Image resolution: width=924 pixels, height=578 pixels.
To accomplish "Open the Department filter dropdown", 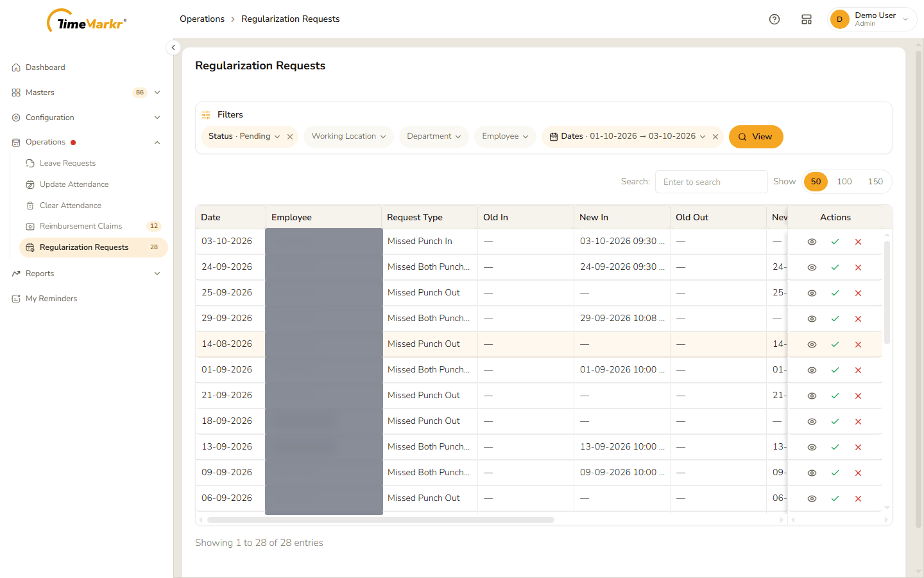I will [x=434, y=137].
